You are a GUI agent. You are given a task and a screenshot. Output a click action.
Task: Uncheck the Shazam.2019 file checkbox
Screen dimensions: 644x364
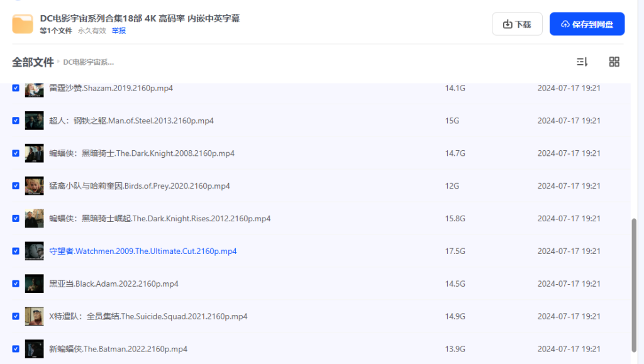click(x=16, y=88)
